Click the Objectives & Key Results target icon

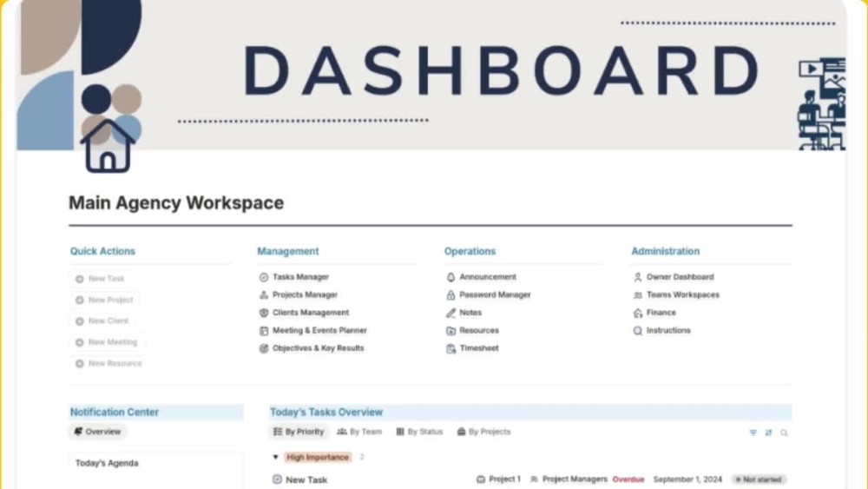(x=264, y=348)
